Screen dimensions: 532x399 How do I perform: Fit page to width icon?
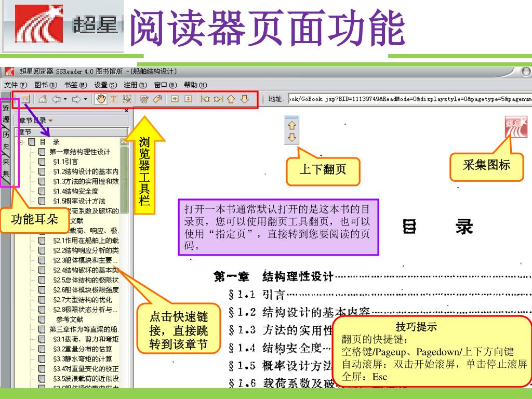click(175, 99)
